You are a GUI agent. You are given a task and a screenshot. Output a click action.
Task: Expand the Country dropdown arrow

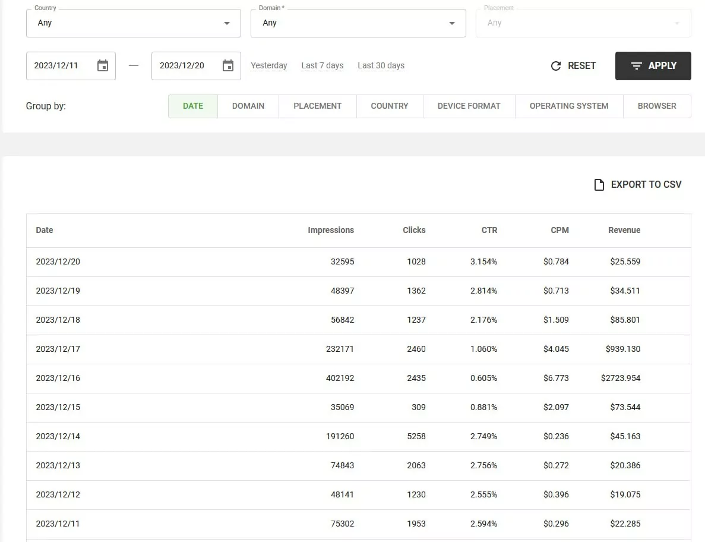point(227,23)
